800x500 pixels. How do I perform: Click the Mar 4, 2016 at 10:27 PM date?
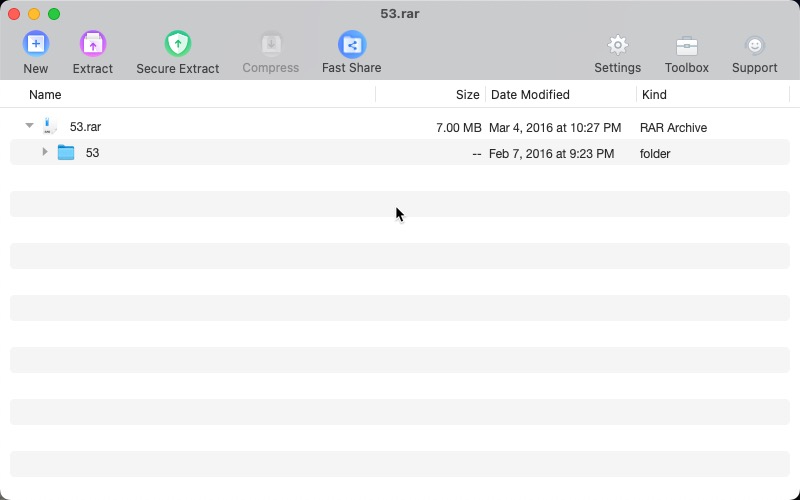(x=555, y=128)
